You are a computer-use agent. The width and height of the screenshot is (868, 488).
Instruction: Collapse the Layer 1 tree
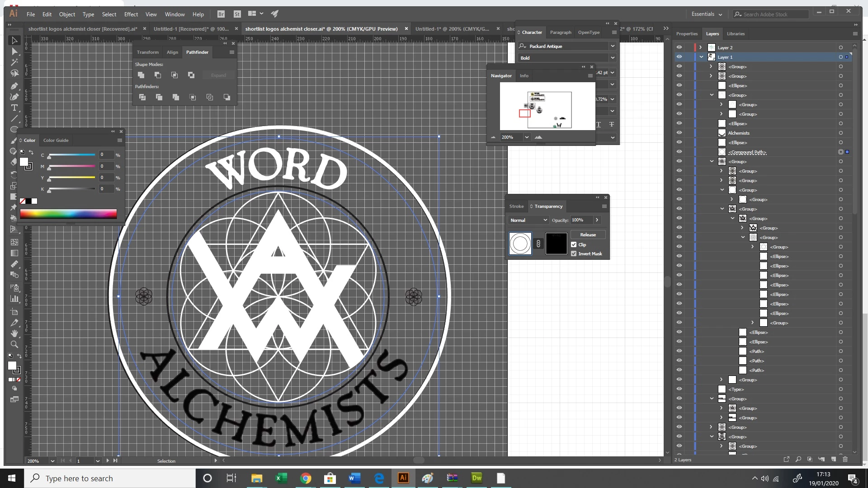[701, 57]
